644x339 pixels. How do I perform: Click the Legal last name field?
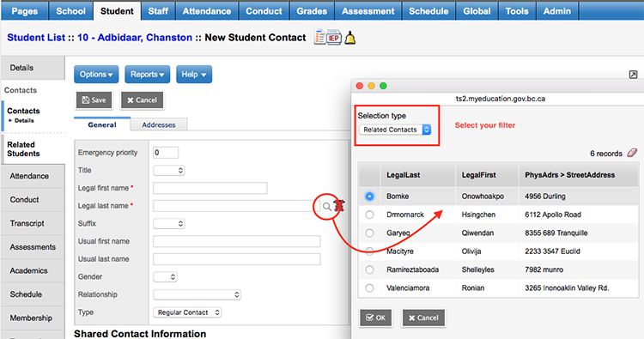[x=237, y=206]
